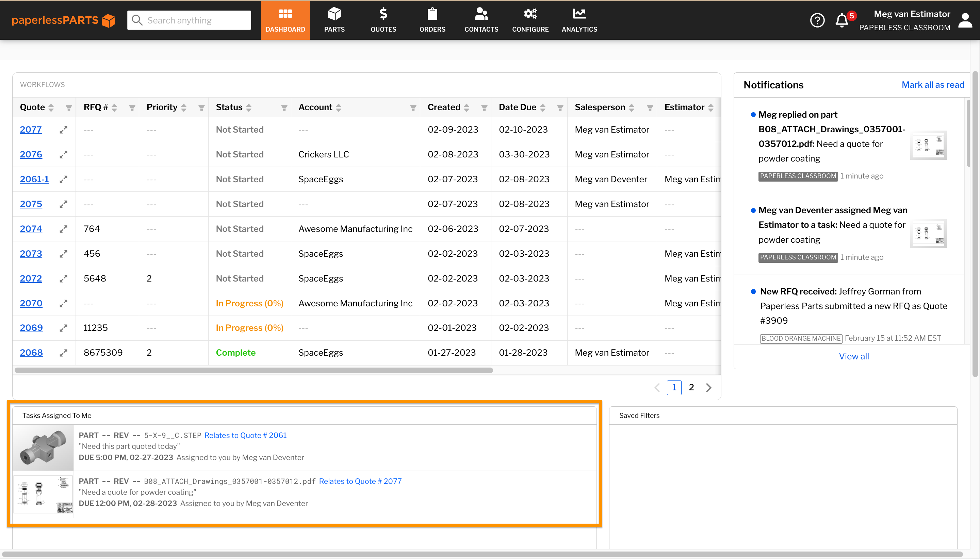This screenshot has height=559, width=980.
Task: Click the workflows table horizontal scrollbar
Action: (x=254, y=370)
